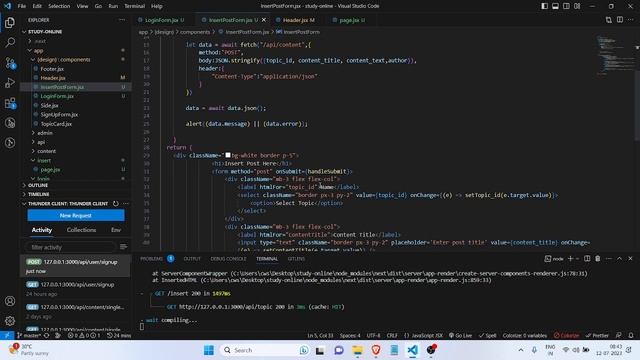Open the Extensions view
640x360 pixels.
[10, 103]
